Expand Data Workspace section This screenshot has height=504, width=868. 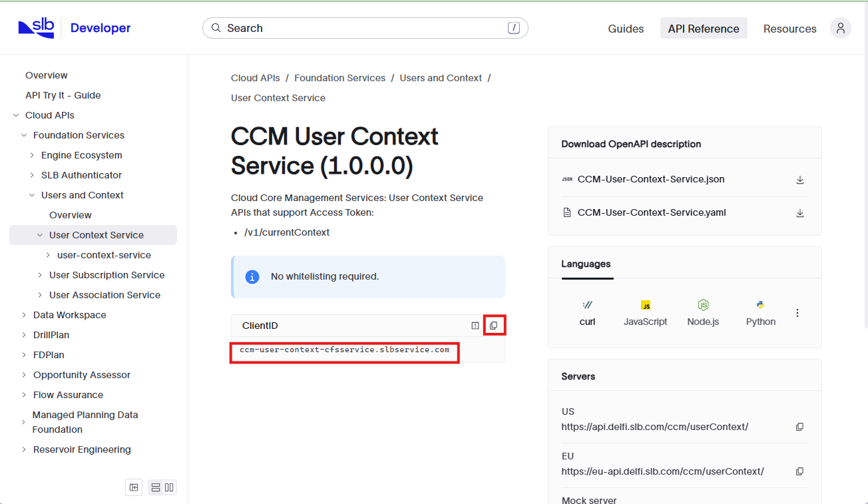pos(24,315)
